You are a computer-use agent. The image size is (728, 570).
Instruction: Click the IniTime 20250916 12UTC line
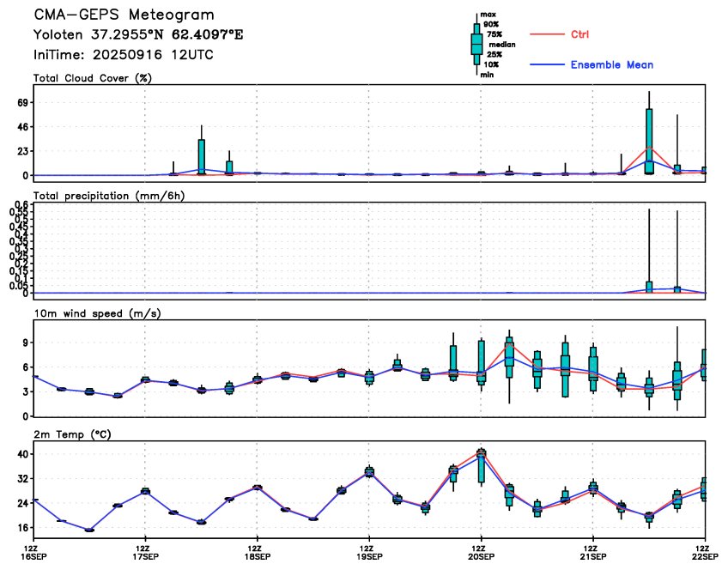coord(124,55)
